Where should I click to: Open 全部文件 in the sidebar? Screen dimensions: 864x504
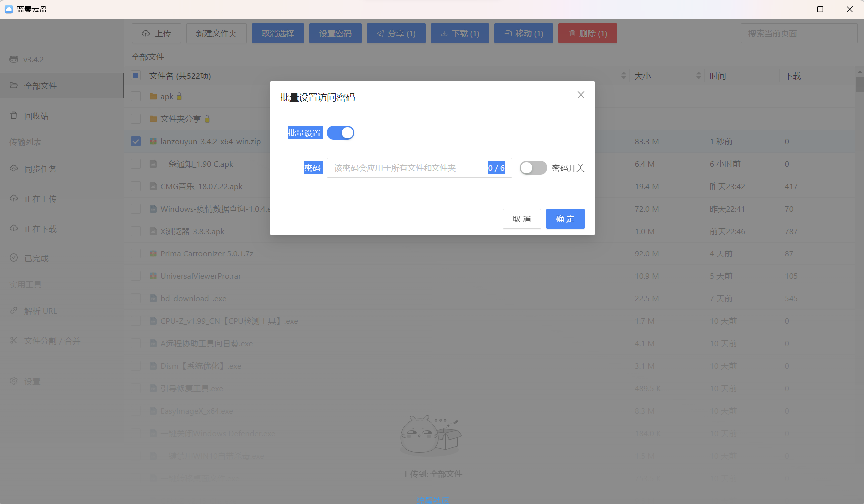62,86
